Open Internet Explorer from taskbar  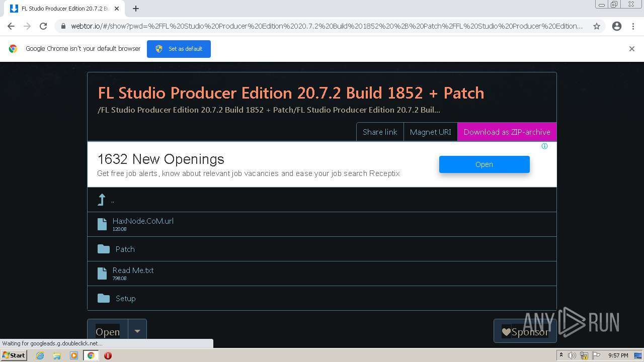point(40,355)
